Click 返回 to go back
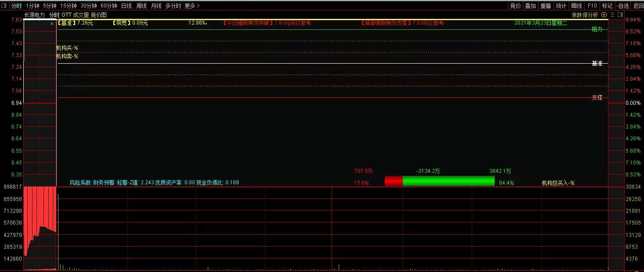Screen dimensions: 644x272 pos(638,6)
